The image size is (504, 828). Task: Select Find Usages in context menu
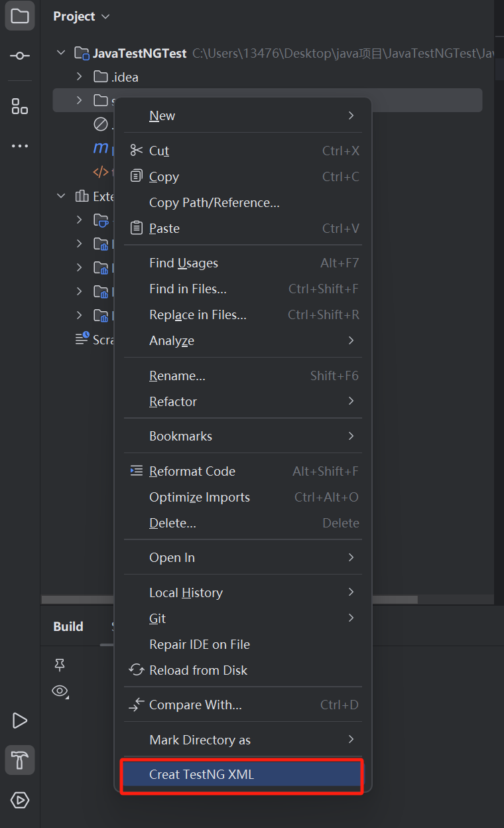pyautogui.click(x=243, y=263)
